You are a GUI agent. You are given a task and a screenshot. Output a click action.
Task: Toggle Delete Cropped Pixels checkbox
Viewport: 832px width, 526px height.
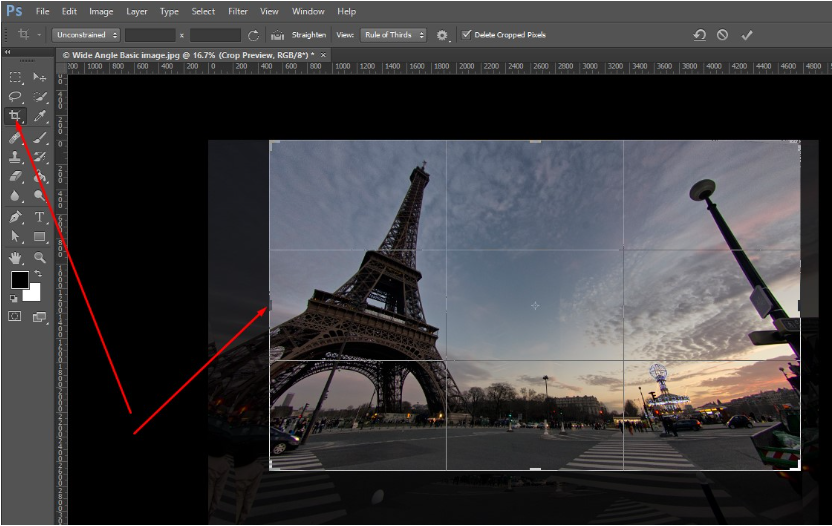pos(466,35)
